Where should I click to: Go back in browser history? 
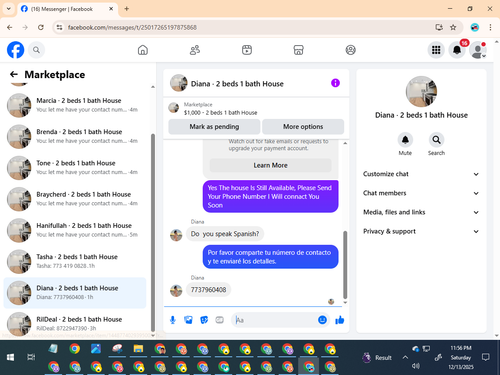pyautogui.click(x=10, y=27)
